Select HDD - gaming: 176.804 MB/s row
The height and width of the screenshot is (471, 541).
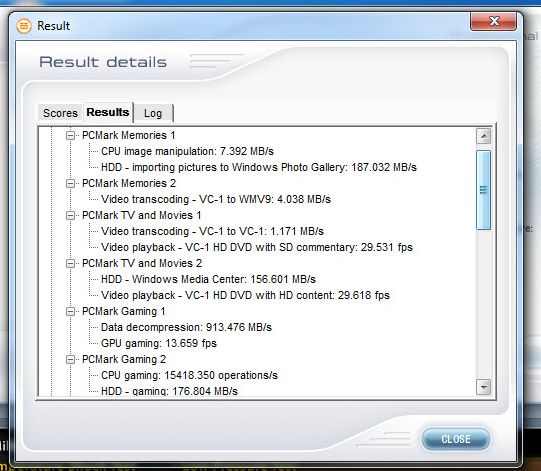(x=169, y=391)
